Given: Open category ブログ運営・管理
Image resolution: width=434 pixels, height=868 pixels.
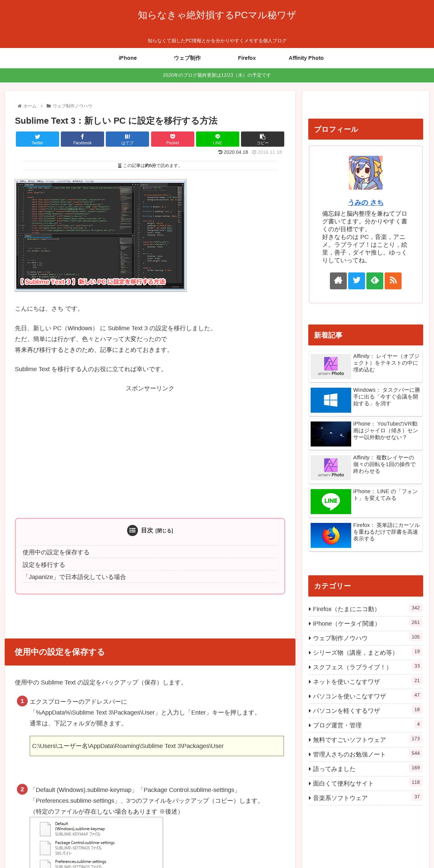Looking at the screenshot, I should [366, 725].
